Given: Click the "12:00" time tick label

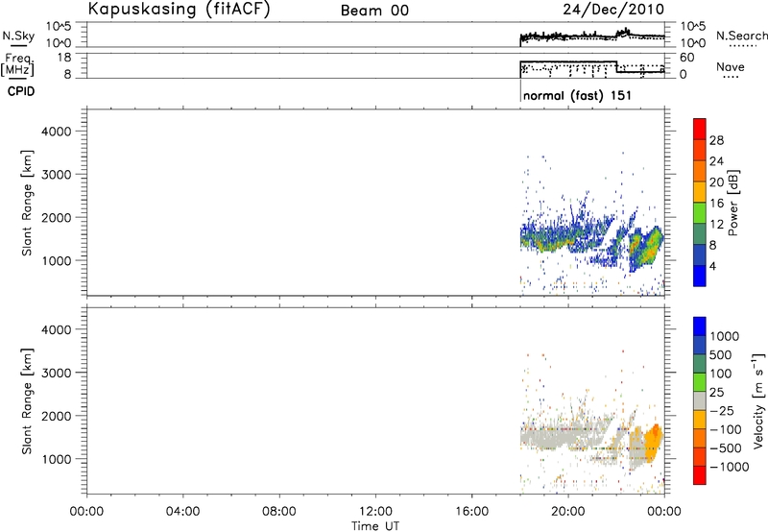Looking at the screenshot, I should click(375, 512).
